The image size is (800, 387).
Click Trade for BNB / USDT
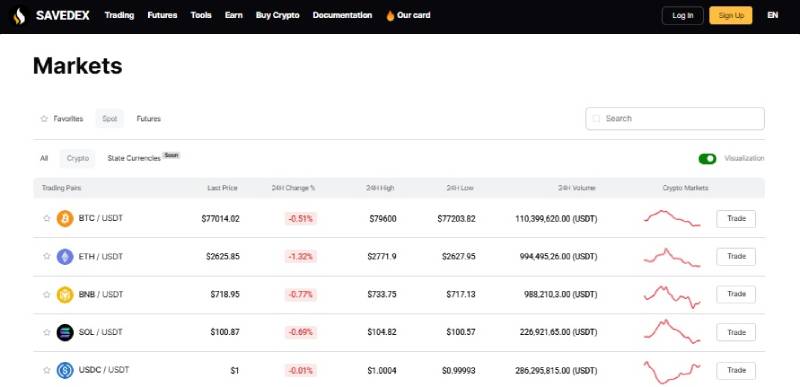point(736,294)
